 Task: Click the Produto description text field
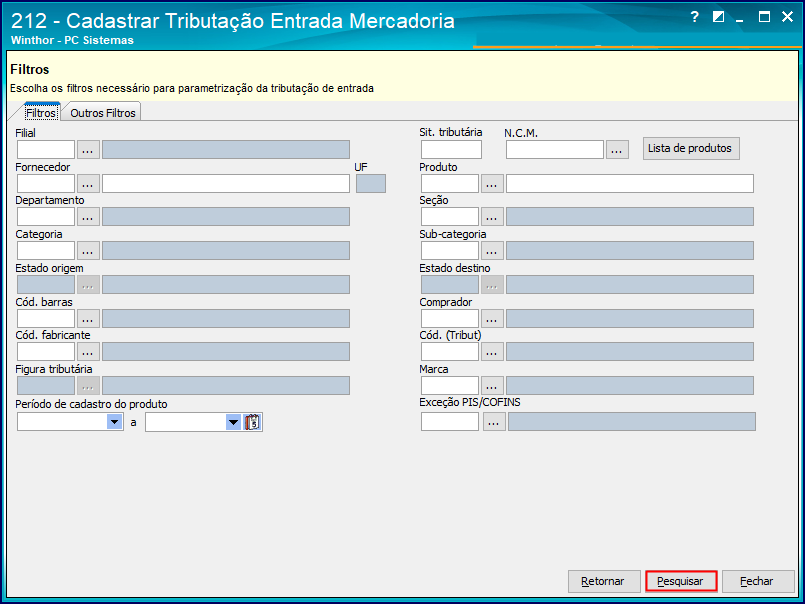630,184
